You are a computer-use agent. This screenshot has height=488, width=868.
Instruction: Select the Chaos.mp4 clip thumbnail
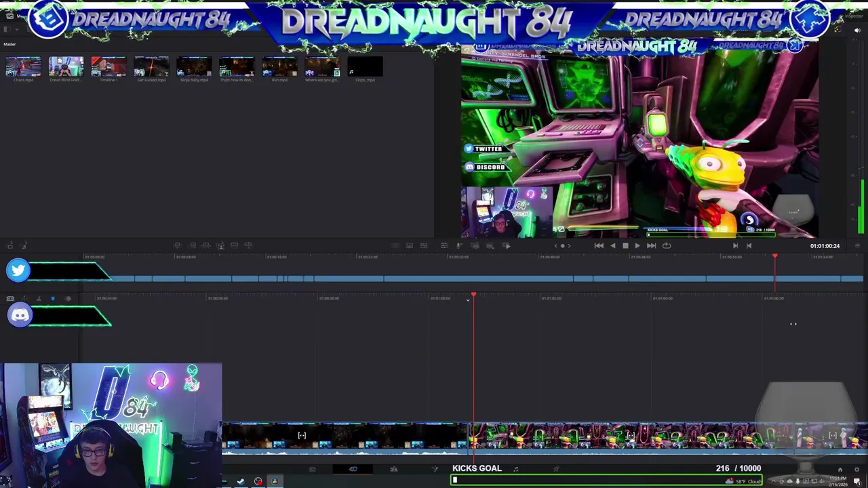tap(23, 67)
